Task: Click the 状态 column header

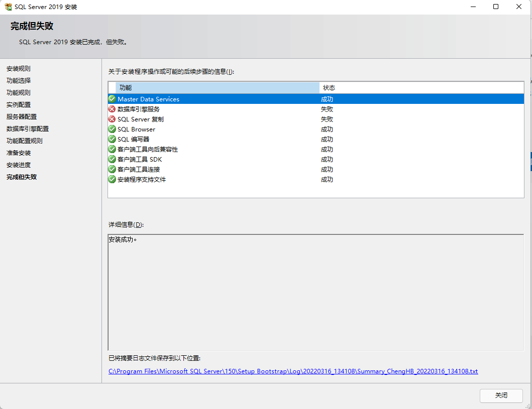Action: tap(421, 88)
